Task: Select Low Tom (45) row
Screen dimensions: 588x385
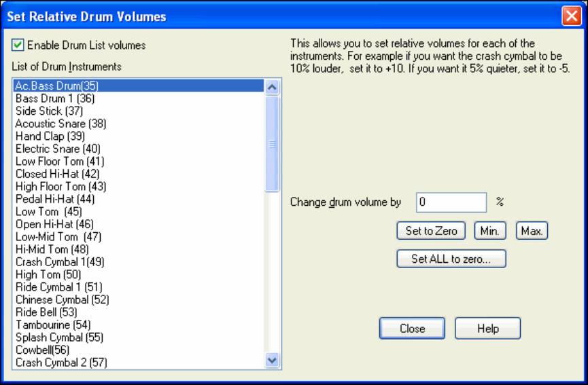Action: coord(139,212)
